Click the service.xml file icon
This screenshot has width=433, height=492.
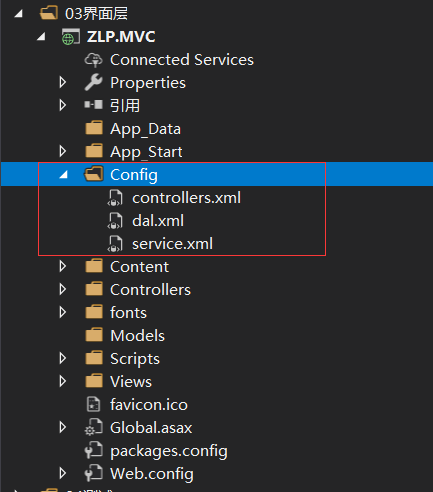[x=115, y=243]
